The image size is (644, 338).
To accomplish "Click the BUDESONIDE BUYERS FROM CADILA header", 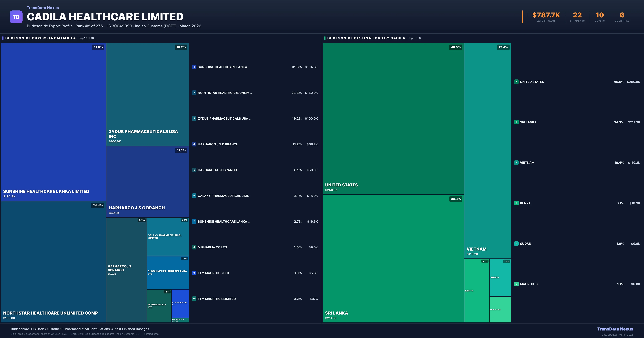I will click(x=40, y=38).
